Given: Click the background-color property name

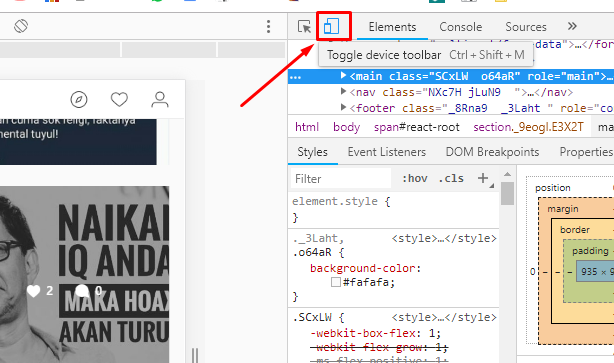Looking at the screenshot, I should [363, 268].
